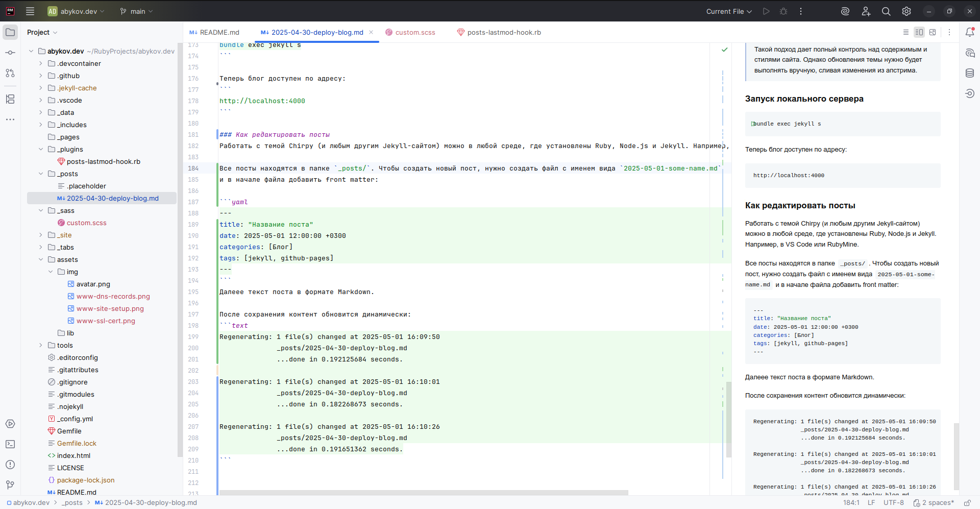Switch to editor and preview view

pyautogui.click(x=919, y=32)
